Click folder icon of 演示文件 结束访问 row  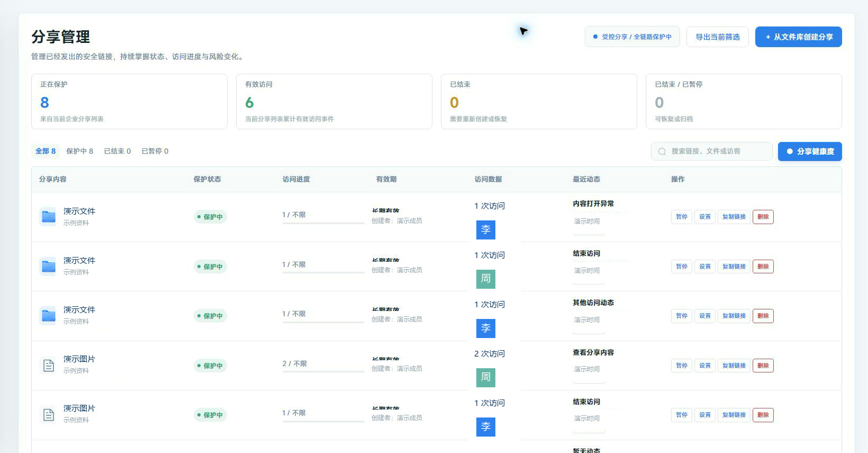(48, 266)
